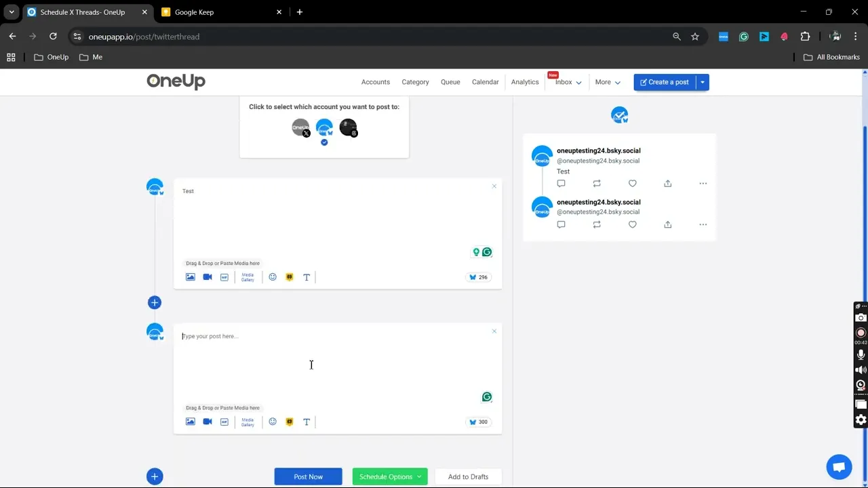Screen dimensions: 868x488
Task: Expand the Inbox dropdown menu
Action: point(568,82)
